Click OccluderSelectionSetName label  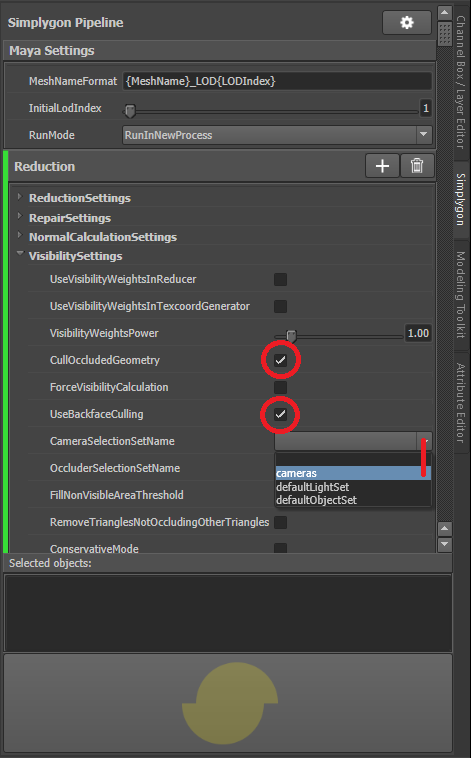coord(115,468)
